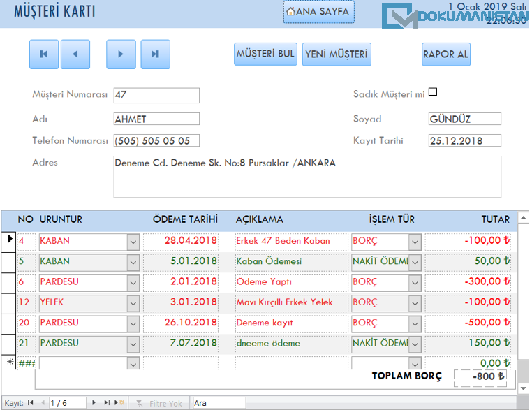The image size is (532, 410).
Task: Go to the previous customer record
Action: [75, 54]
